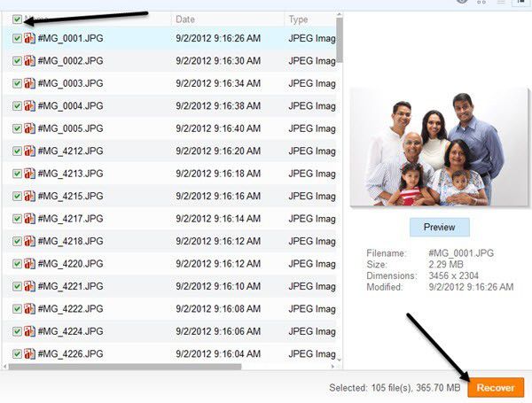Uncheck the #MG_4217.JPG checkbox
This screenshot has height=403, width=532.
point(17,219)
